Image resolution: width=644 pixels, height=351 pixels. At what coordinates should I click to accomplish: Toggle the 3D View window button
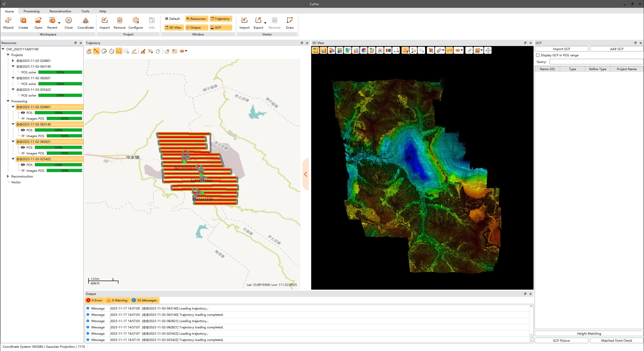tap(174, 27)
